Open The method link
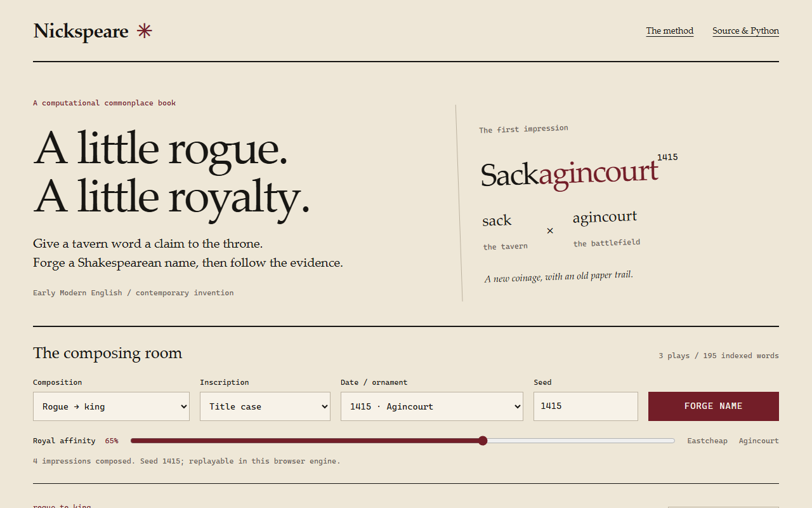The height and width of the screenshot is (508, 812). coord(669,30)
